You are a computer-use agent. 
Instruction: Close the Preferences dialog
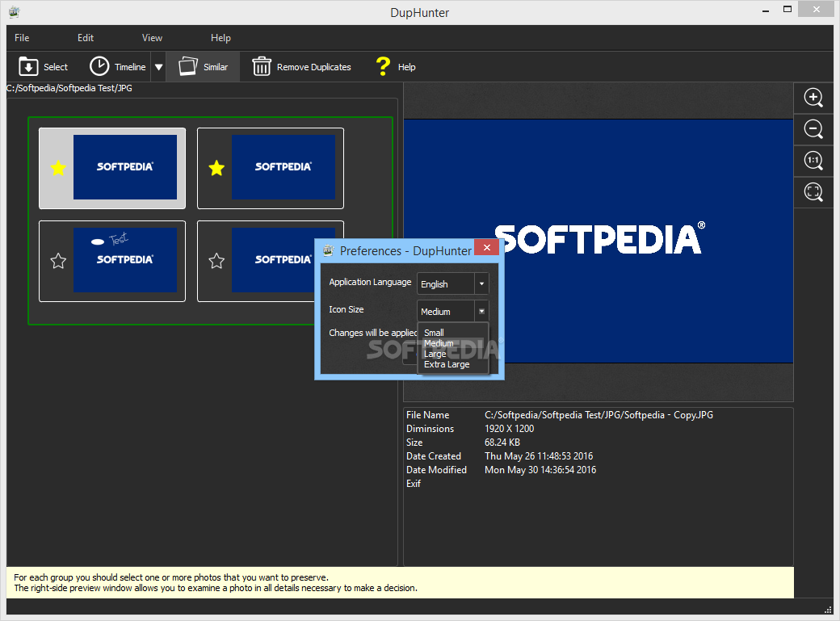click(x=487, y=247)
